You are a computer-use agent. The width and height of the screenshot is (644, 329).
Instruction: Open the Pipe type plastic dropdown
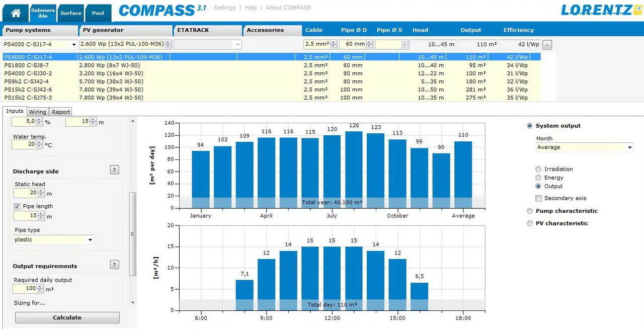click(x=91, y=240)
